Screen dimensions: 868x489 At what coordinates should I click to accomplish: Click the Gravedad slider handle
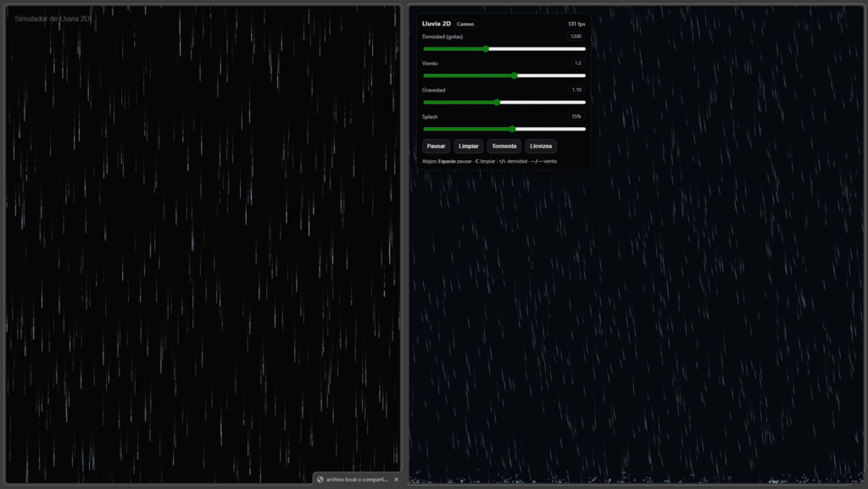(x=497, y=103)
